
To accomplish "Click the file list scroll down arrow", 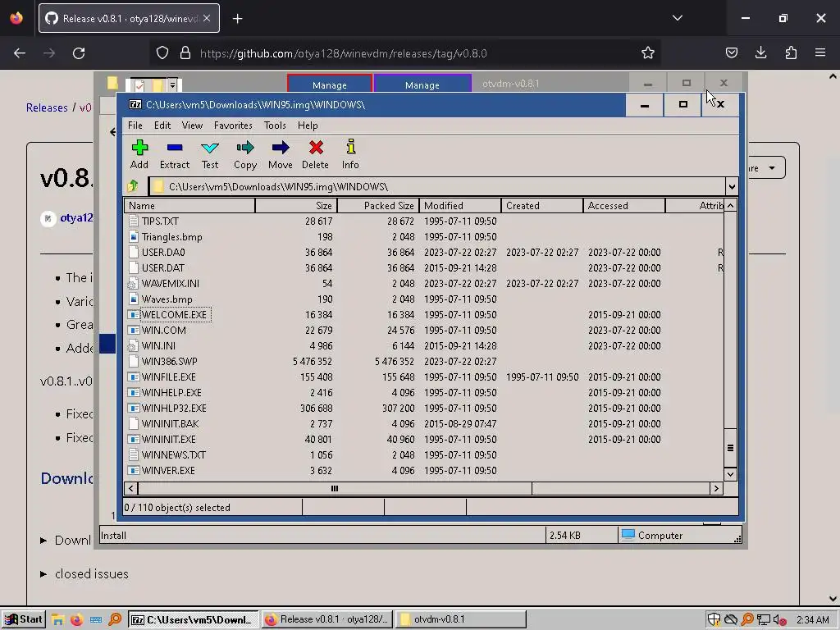I will (730, 474).
